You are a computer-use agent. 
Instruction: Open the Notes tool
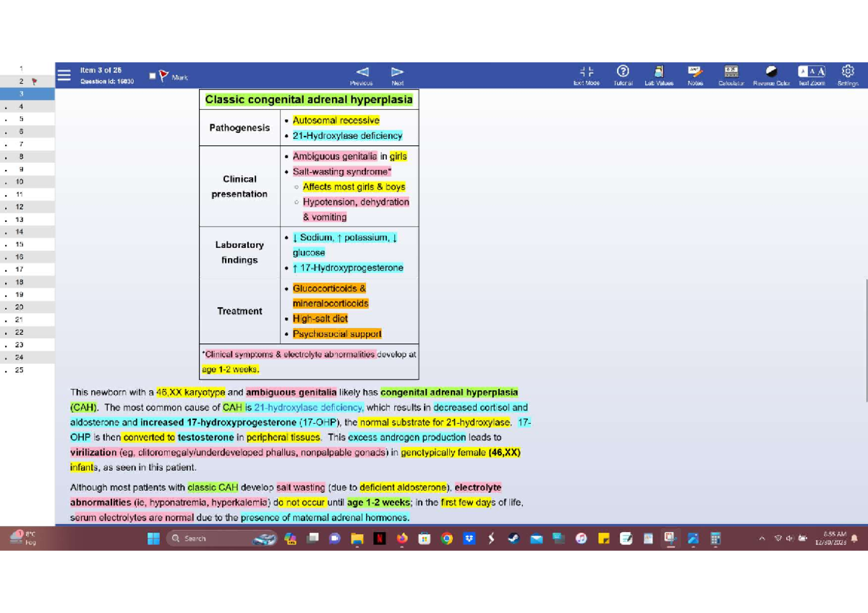(x=694, y=74)
